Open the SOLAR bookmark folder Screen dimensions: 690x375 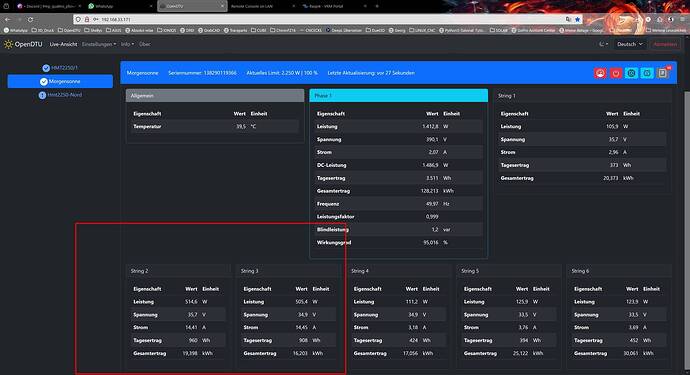[x=499, y=30]
